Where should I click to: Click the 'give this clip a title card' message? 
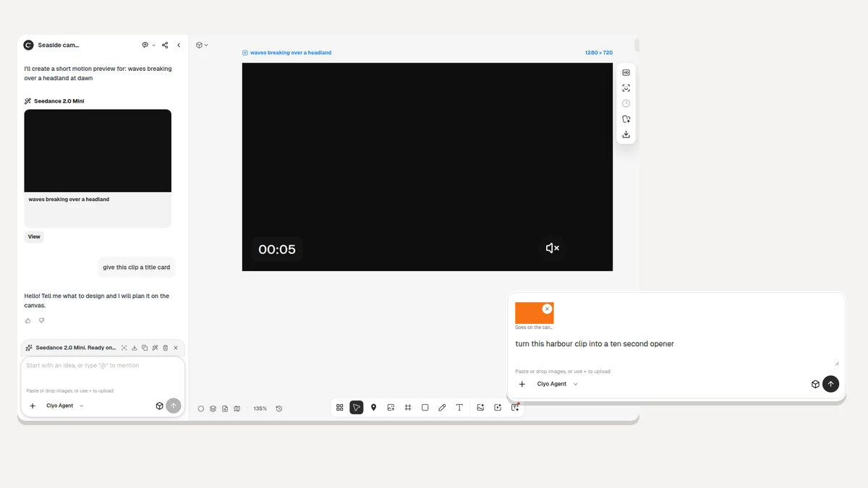coord(137,267)
